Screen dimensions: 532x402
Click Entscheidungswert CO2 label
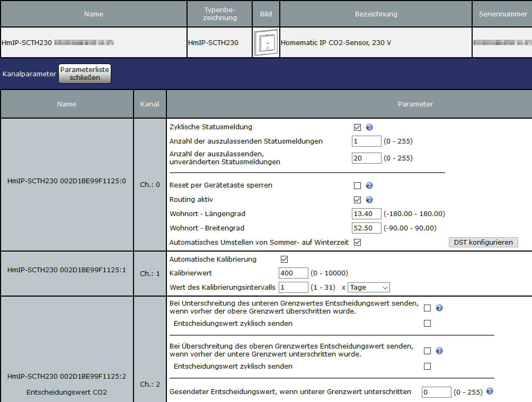tap(67, 392)
